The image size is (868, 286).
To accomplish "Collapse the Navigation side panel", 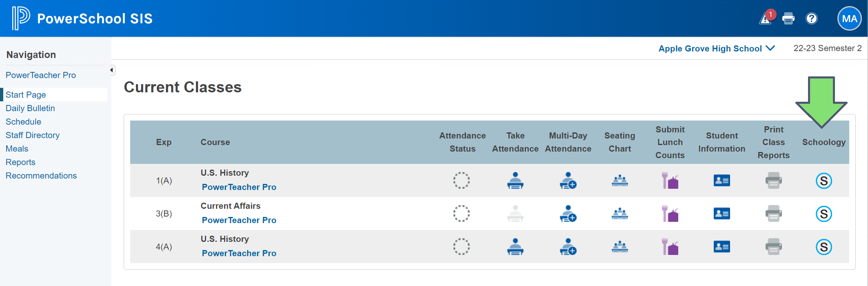I will point(112,70).
